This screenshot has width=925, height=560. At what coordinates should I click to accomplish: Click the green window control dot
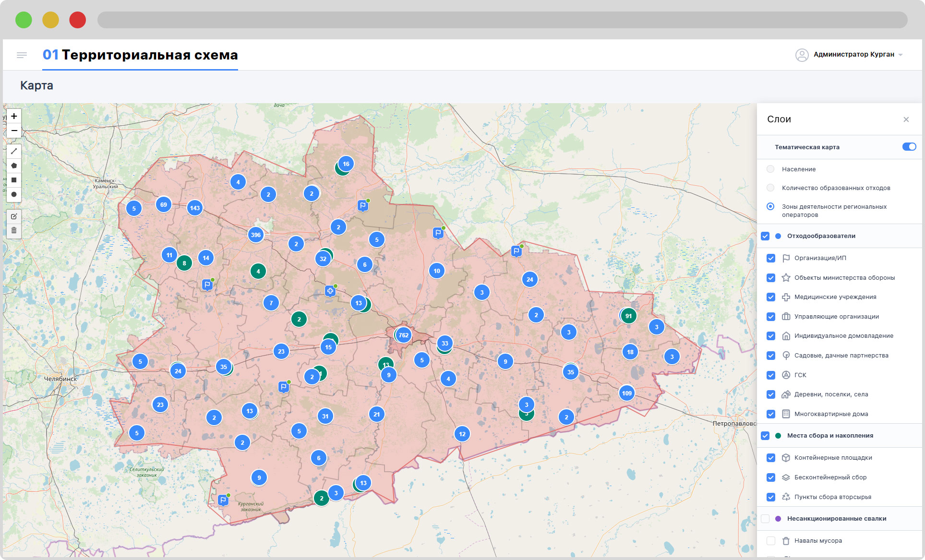[x=24, y=20]
